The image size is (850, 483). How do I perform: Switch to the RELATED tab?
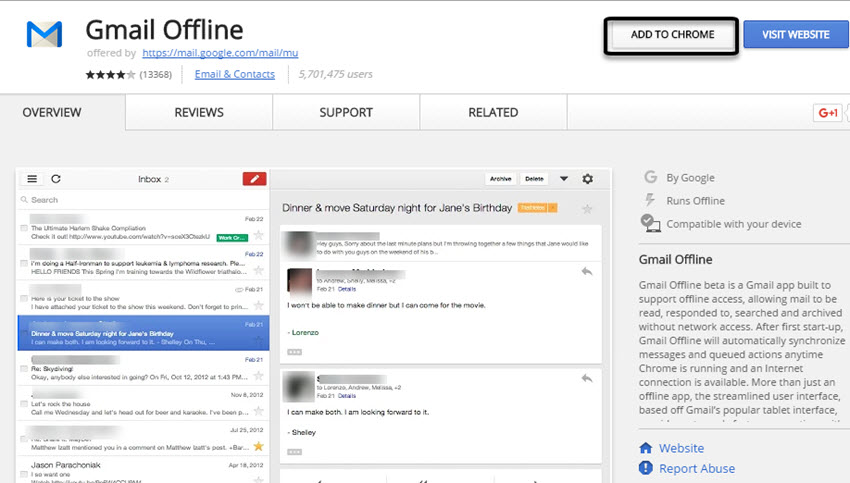pos(493,112)
